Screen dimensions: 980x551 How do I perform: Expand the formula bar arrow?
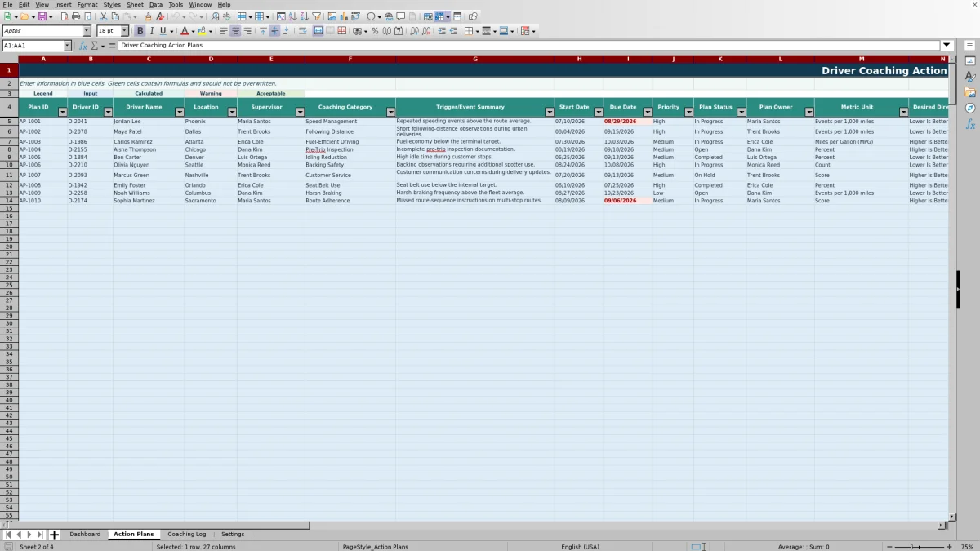tap(947, 46)
